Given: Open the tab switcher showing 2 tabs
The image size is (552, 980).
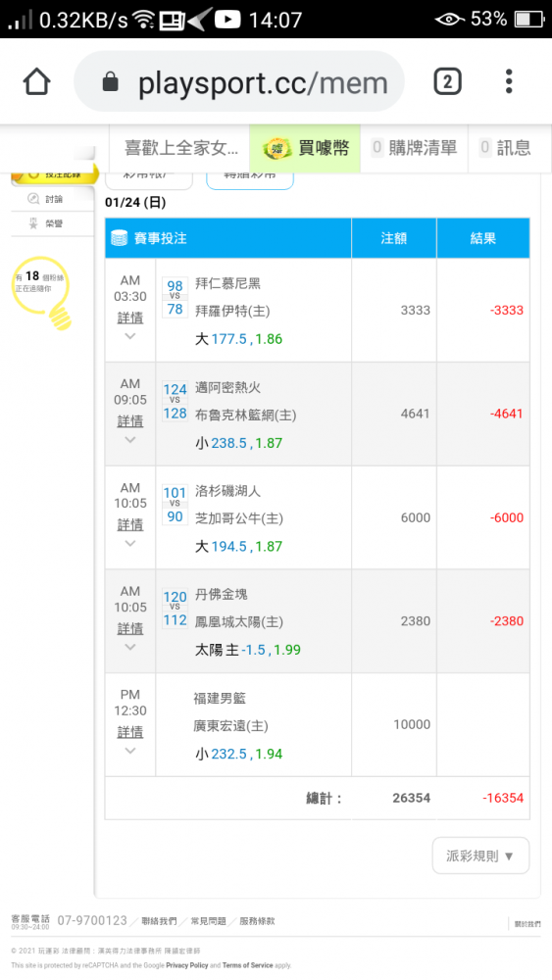Looking at the screenshot, I should click(x=447, y=82).
